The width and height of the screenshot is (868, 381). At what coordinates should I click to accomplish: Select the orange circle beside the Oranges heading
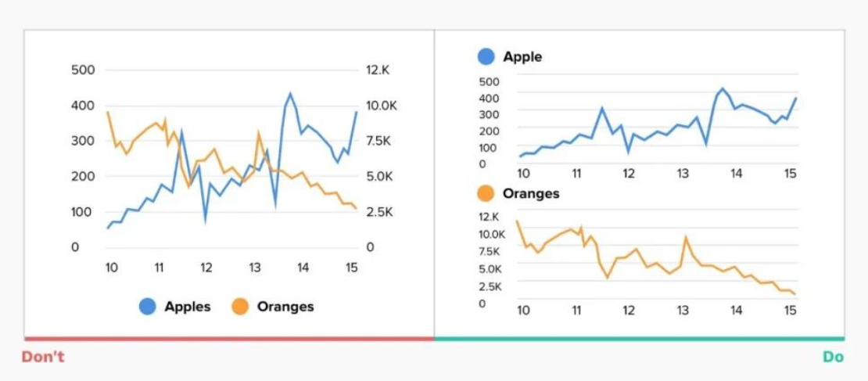click(486, 193)
